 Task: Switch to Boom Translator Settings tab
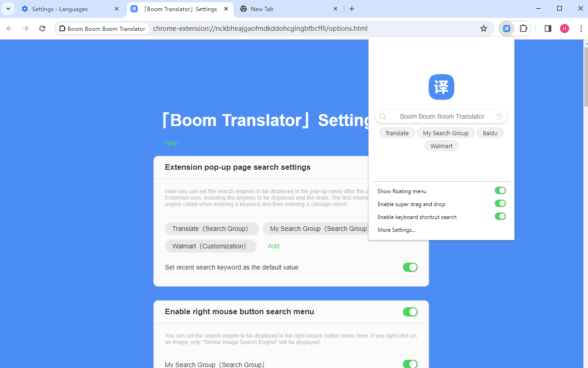pyautogui.click(x=179, y=9)
